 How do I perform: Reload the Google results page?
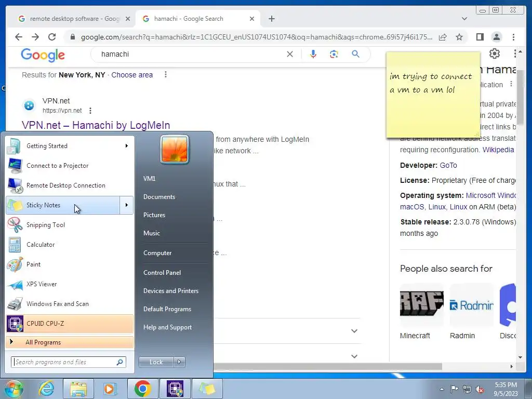pyautogui.click(x=52, y=37)
